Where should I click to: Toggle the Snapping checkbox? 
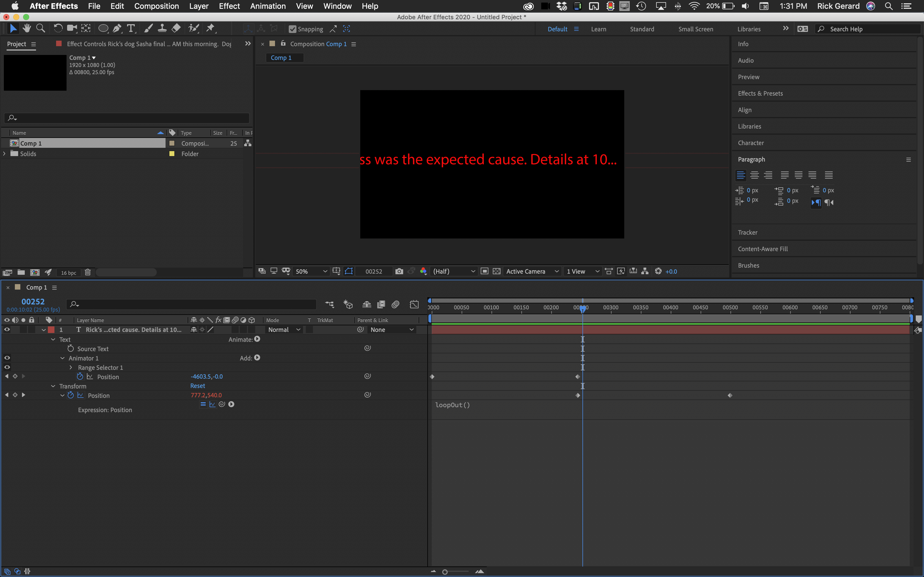[293, 29]
